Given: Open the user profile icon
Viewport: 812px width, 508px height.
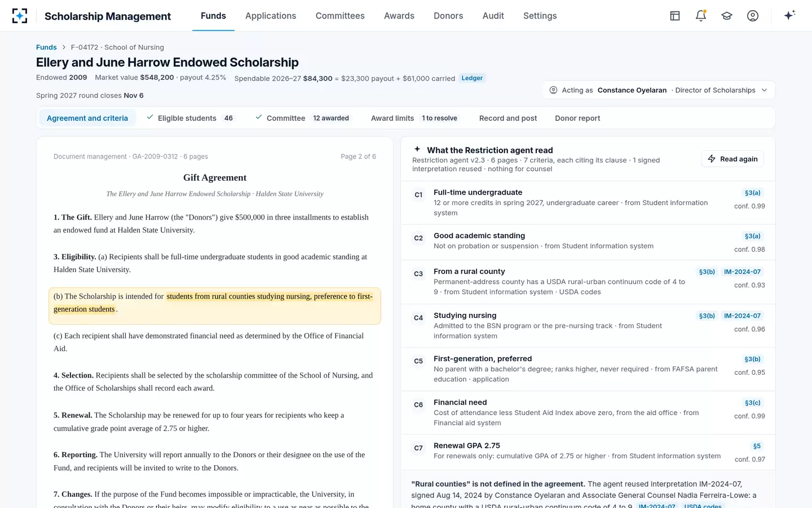Looking at the screenshot, I should tap(753, 16).
